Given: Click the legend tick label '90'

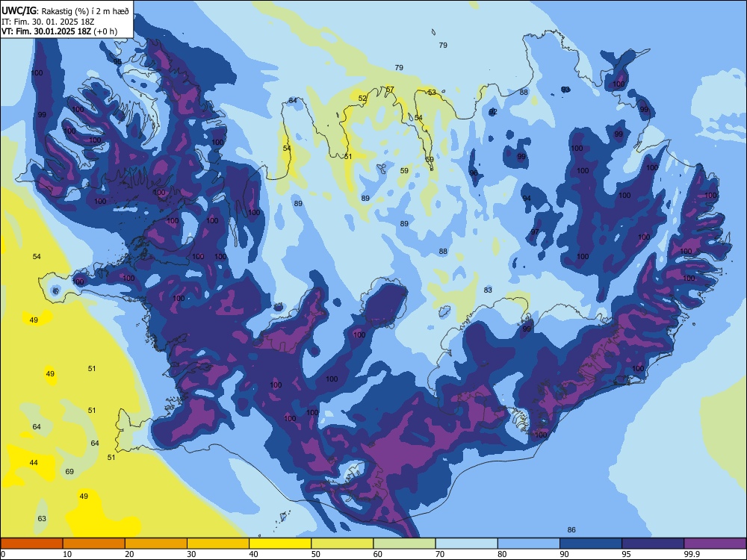Looking at the screenshot, I should coord(564,554).
